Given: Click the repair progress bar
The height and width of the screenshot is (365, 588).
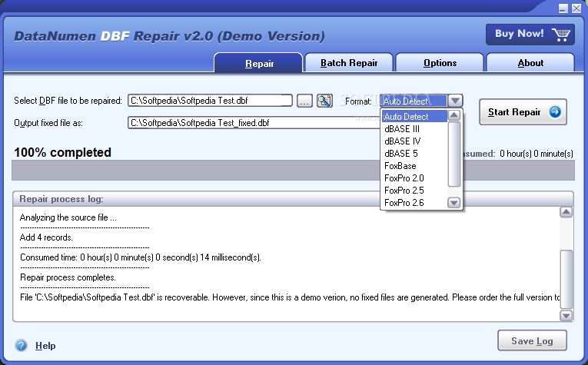Looking at the screenshot, I should pyautogui.click(x=293, y=171).
